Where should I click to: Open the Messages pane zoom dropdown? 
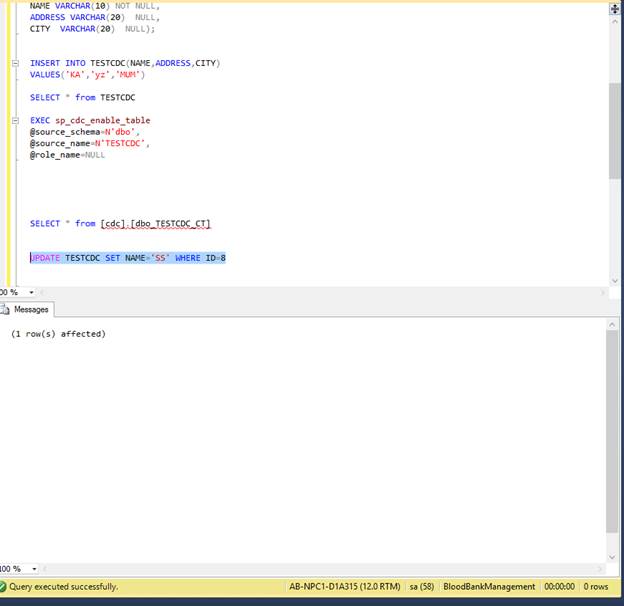click(x=34, y=569)
